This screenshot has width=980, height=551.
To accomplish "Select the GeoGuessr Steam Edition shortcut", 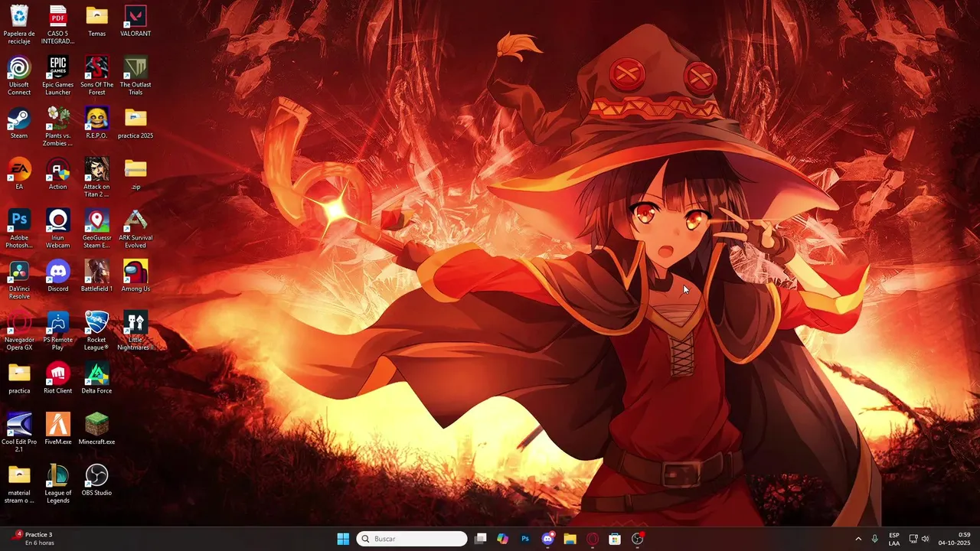I will [x=96, y=228].
